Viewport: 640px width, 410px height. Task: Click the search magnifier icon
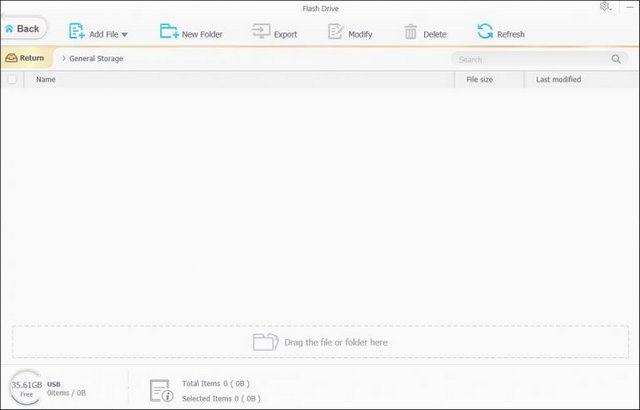point(616,59)
